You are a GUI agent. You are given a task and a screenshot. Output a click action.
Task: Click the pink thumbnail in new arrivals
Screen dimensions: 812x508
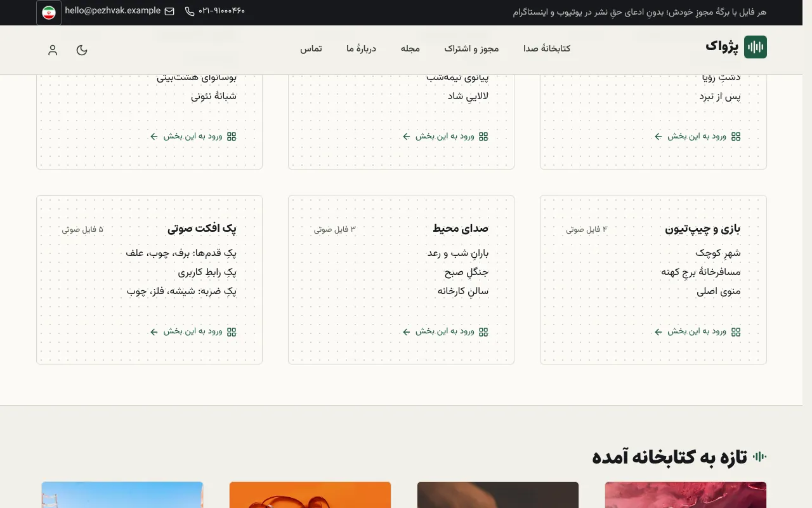pyautogui.click(x=686, y=495)
